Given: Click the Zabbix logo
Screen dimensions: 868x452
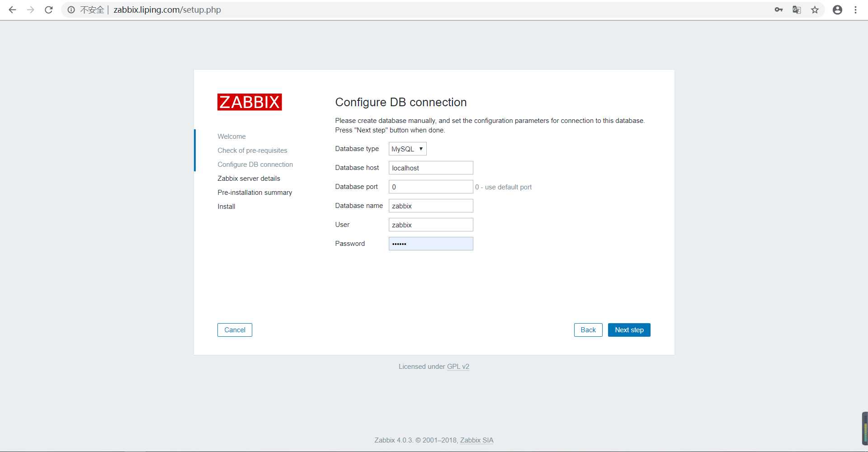Looking at the screenshot, I should (x=250, y=102).
